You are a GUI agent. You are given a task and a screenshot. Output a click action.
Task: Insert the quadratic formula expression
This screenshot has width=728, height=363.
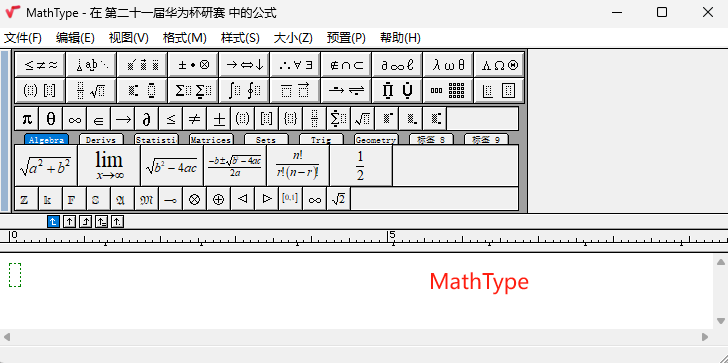[234, 165]
